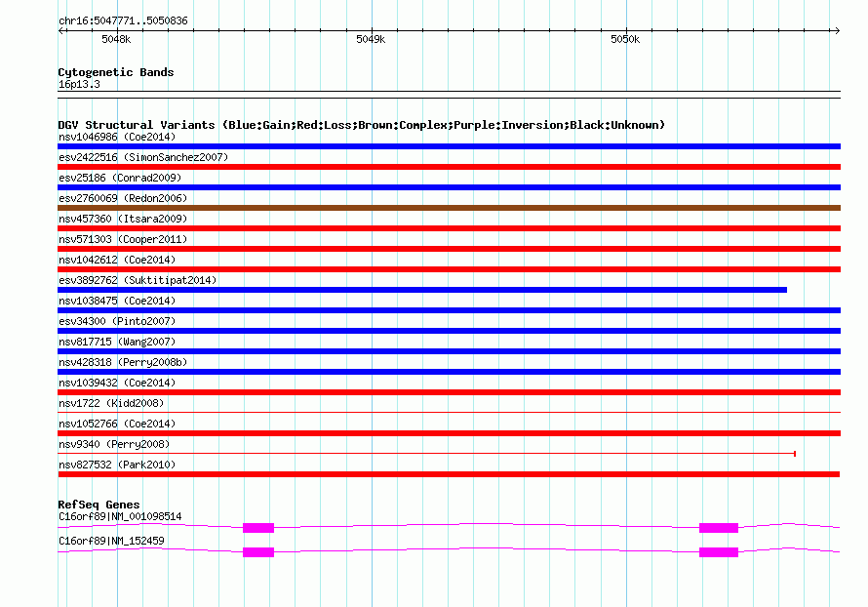Open the nsv827532 (Park2010) label

click(x=117, y=465)
